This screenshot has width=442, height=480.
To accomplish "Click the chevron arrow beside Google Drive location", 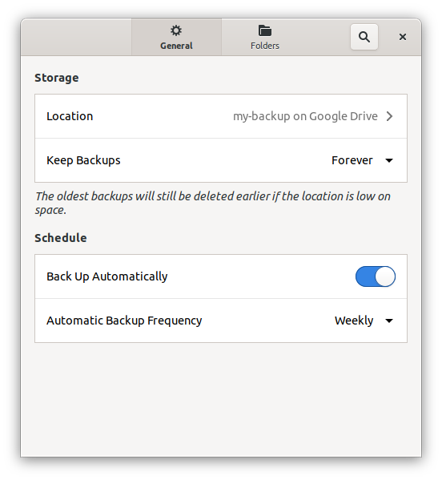I will pos(389,116).
